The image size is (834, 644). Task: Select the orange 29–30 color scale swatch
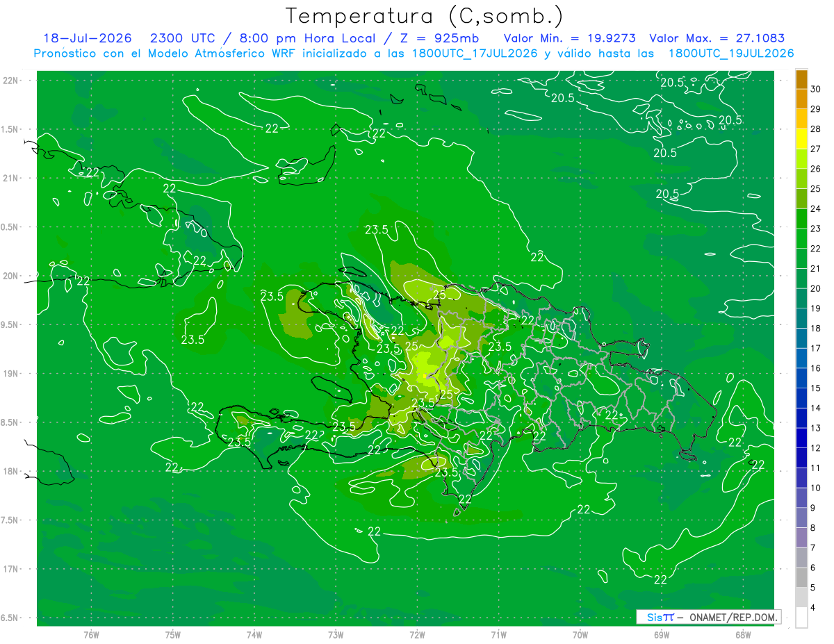click(x=801, y=99)
